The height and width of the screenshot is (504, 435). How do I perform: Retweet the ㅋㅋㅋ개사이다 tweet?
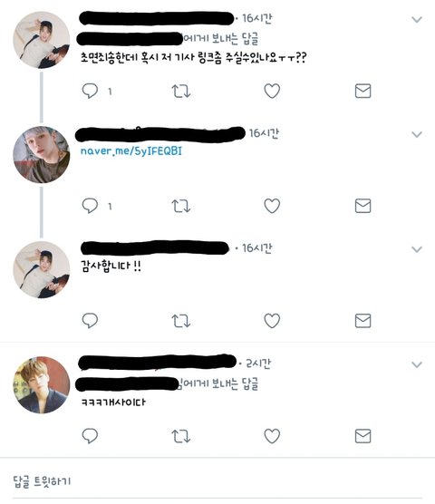pyautogui.click(x=181, y=436)
